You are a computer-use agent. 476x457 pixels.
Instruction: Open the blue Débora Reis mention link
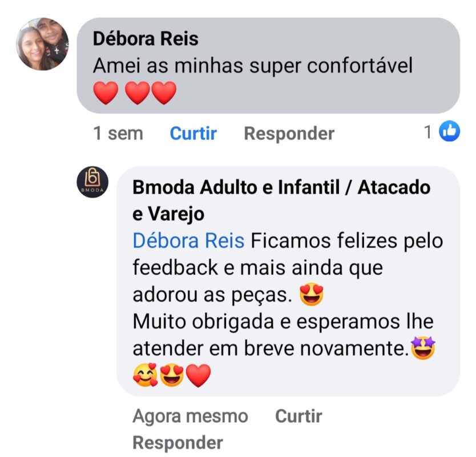[188, 240]
